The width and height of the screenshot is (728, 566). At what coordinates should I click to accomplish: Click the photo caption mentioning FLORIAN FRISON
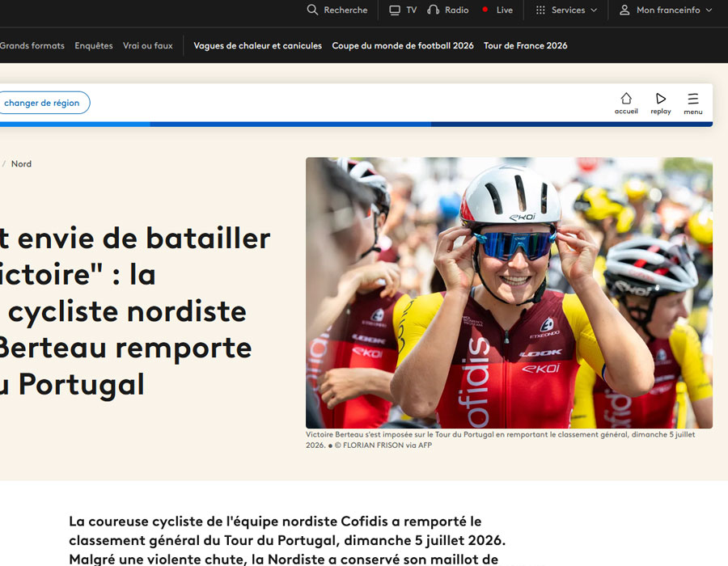[501, 440]
